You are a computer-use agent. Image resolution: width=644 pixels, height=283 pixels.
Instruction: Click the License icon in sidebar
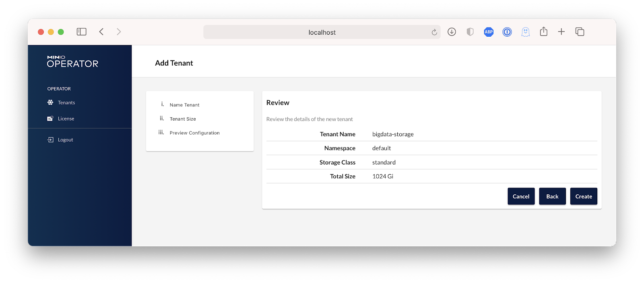[50, 119]
